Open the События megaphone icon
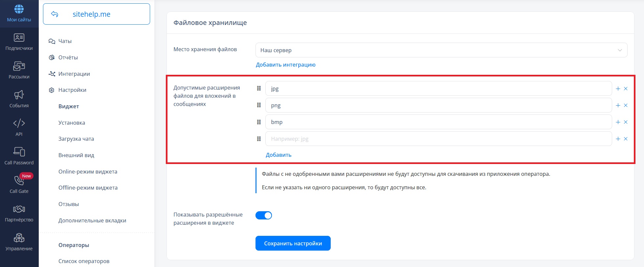 [x=19, y=95]
